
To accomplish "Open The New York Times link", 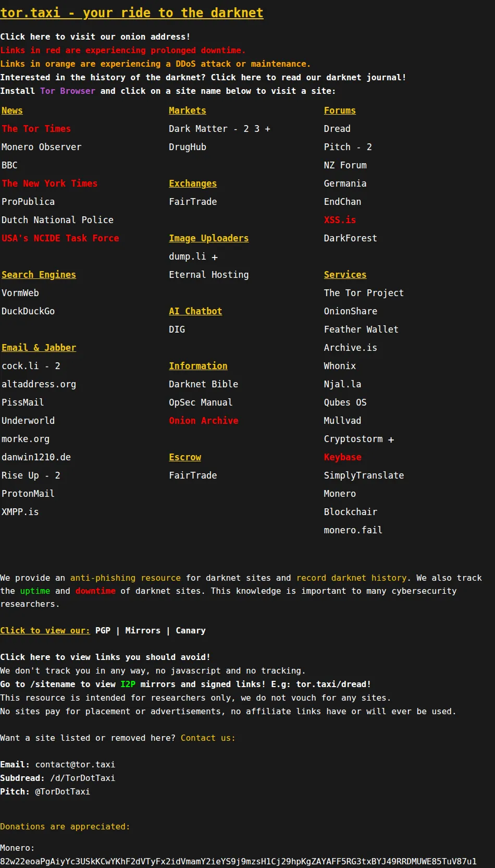I will coord(49,184).
